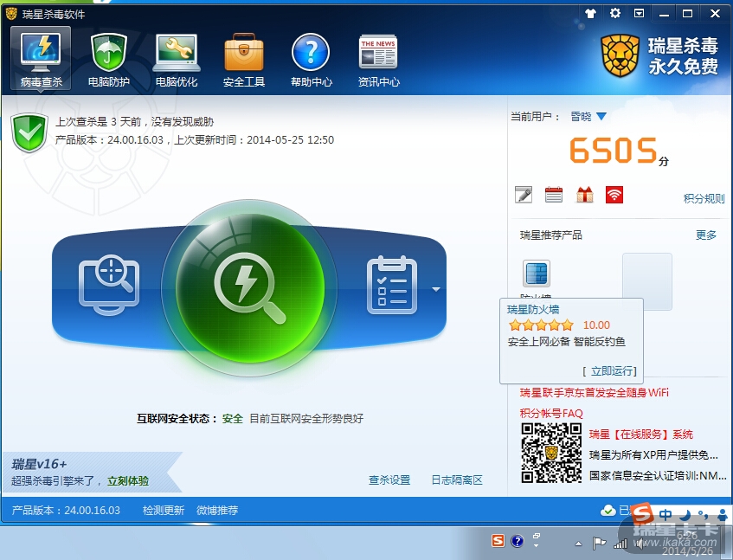Open the calendar check-in icon

tap(554, 195)
